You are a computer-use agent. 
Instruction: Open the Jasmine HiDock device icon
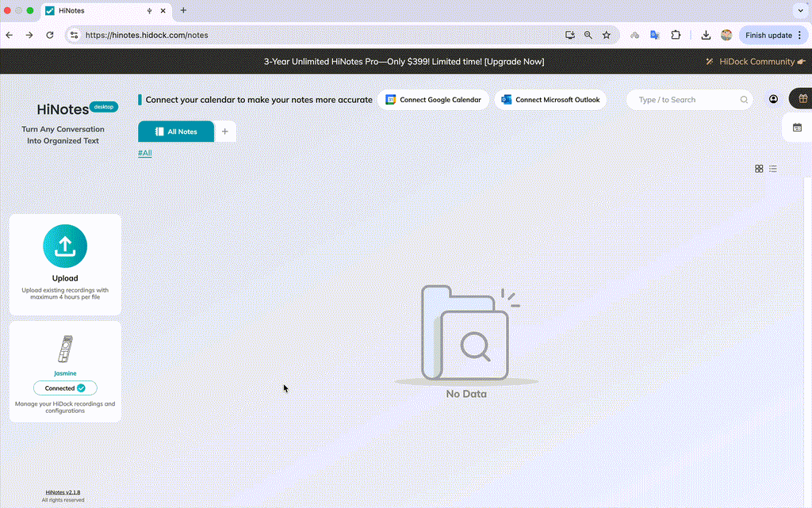(65, 349)
